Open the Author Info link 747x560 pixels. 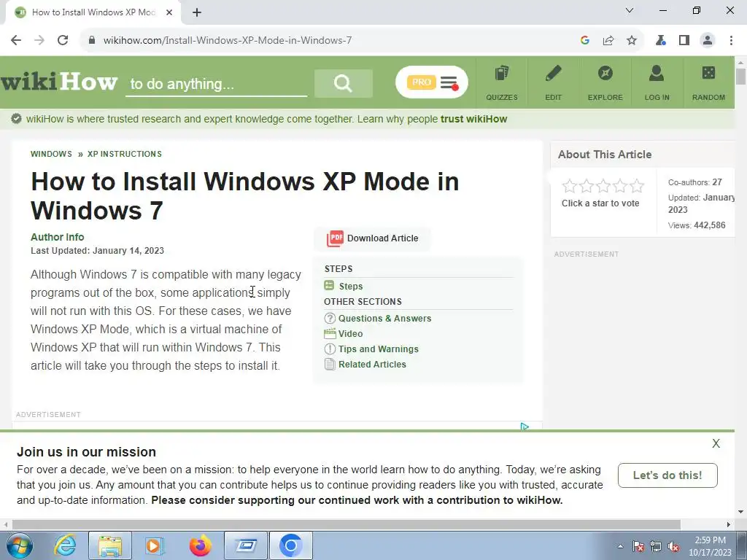click(57, 237)
